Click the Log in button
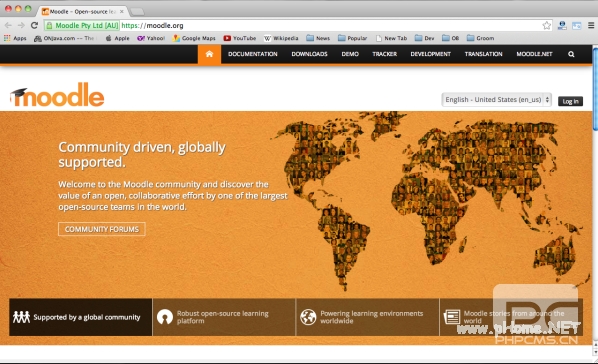The height and width of the screenshot is (364, 598). click(571, 101)
